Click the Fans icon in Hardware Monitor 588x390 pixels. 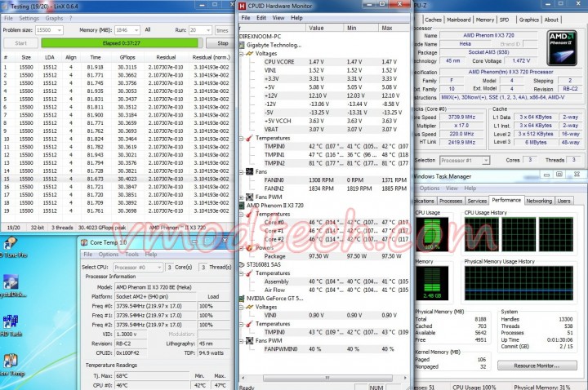(x=249, y=171)
